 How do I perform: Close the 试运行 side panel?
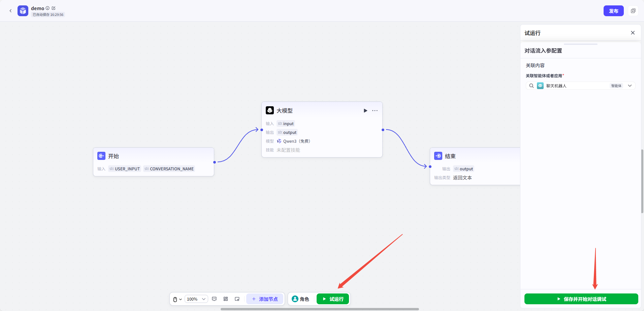(x=633, y=33)
